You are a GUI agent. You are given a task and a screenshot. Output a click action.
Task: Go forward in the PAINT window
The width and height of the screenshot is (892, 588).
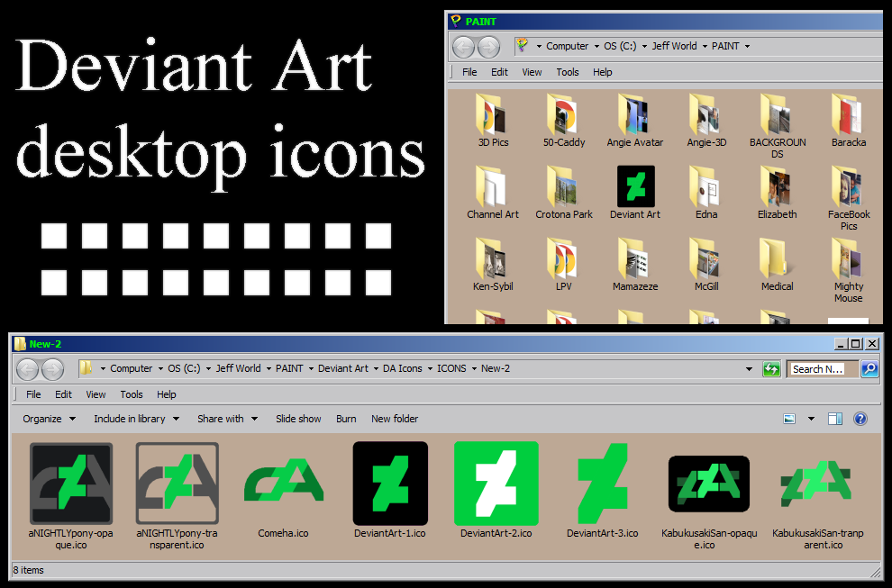488,47
